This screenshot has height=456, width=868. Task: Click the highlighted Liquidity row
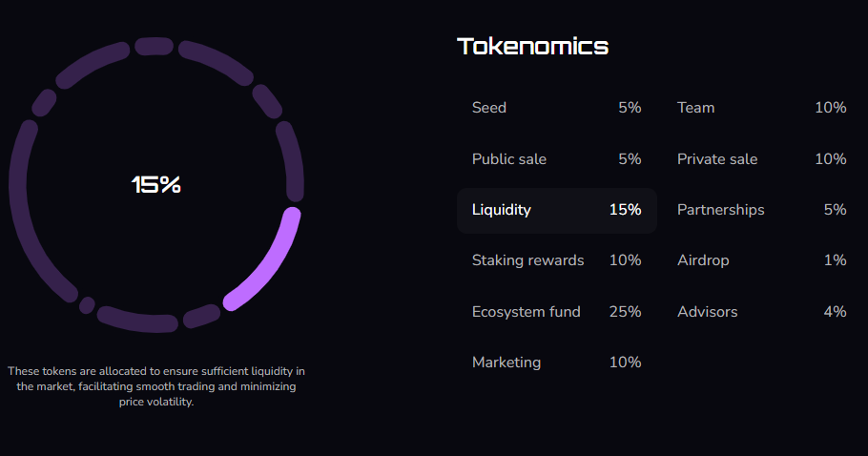[x=556, y=210]
